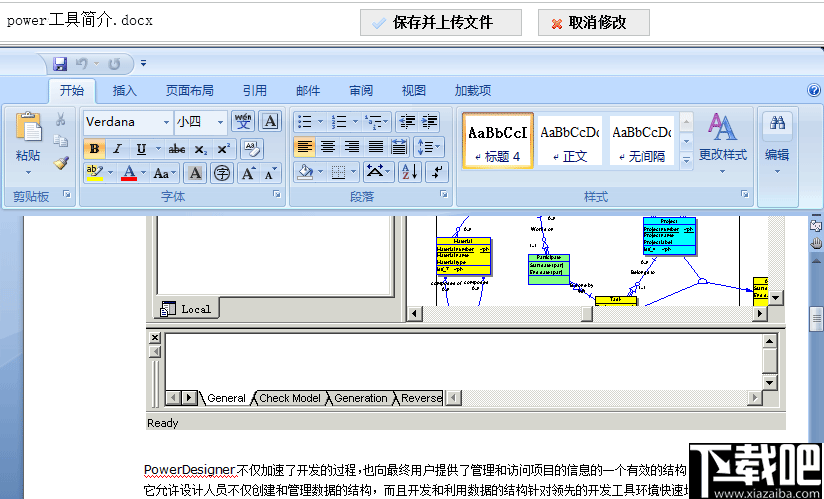824x499 pixels.
Task: Switch to the 插入 ribbon tab
Action: [125, 90]
